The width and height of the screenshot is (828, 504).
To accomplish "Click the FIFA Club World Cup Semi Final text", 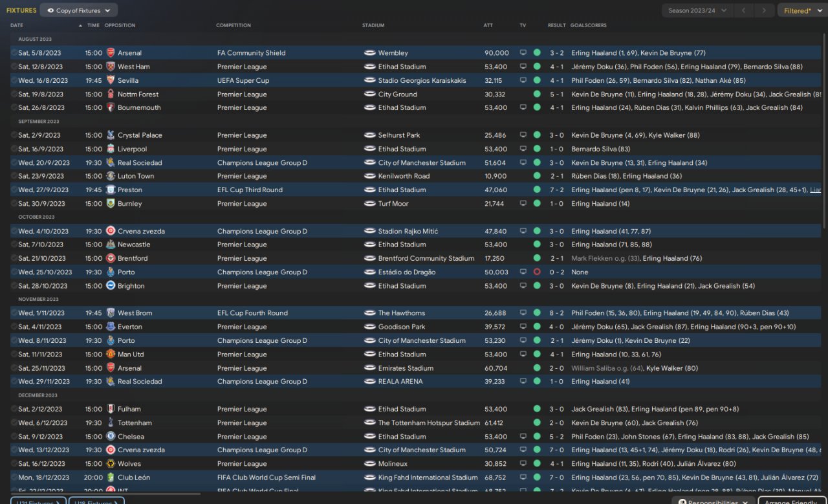I will [x=267, y=477].
